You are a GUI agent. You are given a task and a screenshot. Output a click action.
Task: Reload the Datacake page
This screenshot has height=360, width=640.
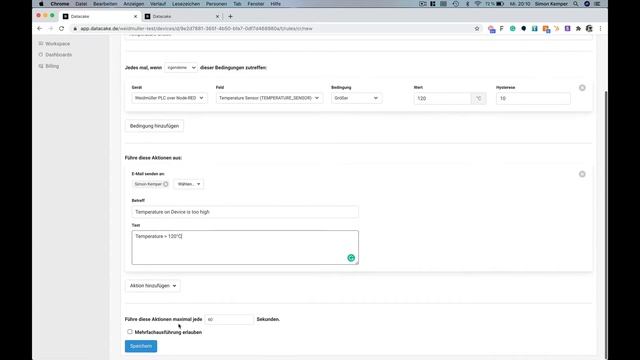(62, 29)
